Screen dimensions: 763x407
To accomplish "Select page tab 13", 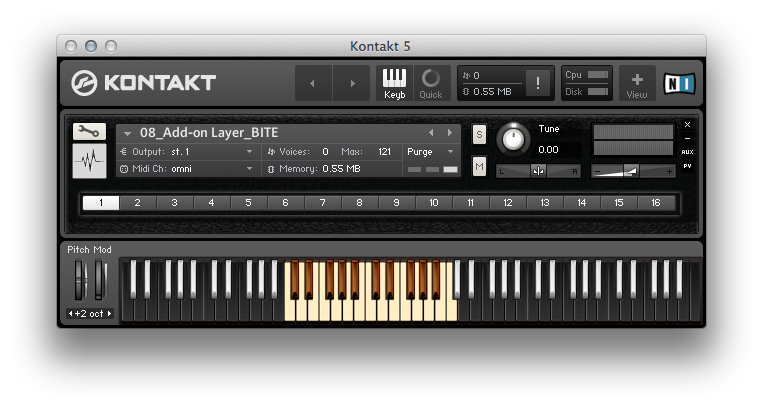I will [x=545, y=203].
